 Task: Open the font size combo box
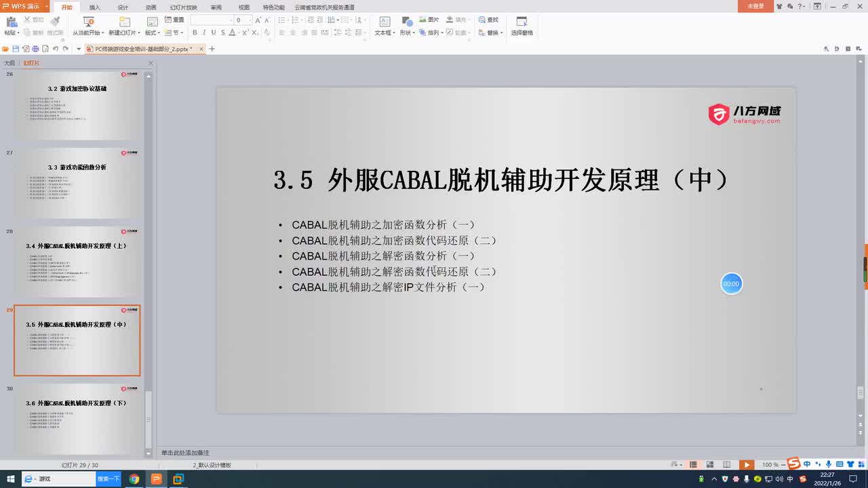(x=243, y=20)
